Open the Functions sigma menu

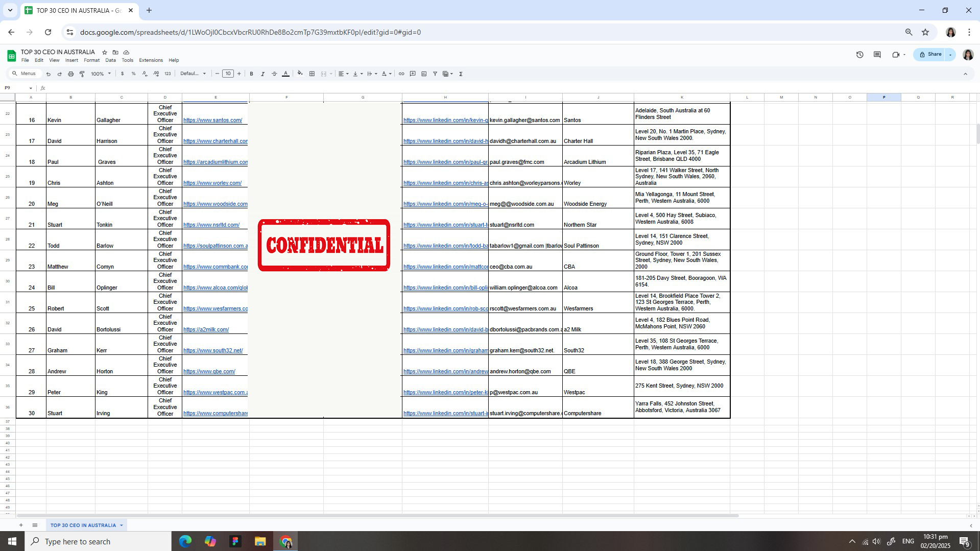tap(461, 74)
